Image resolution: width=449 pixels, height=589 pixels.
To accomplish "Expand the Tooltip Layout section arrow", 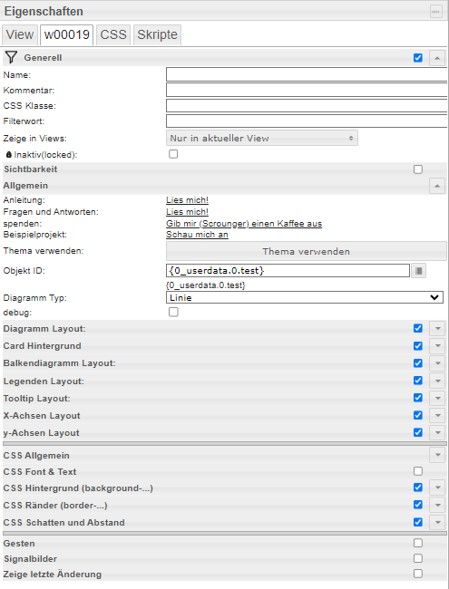I will [437, 398].
